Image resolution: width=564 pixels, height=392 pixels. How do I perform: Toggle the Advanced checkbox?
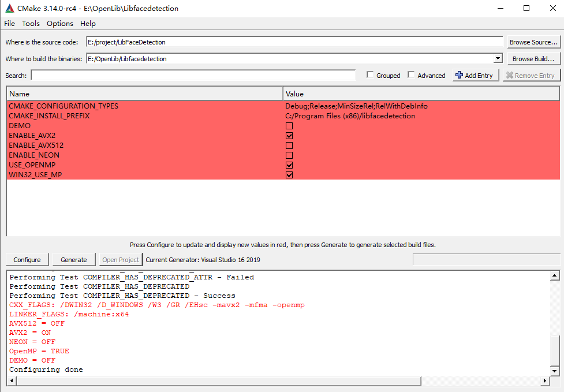point(411,75)
